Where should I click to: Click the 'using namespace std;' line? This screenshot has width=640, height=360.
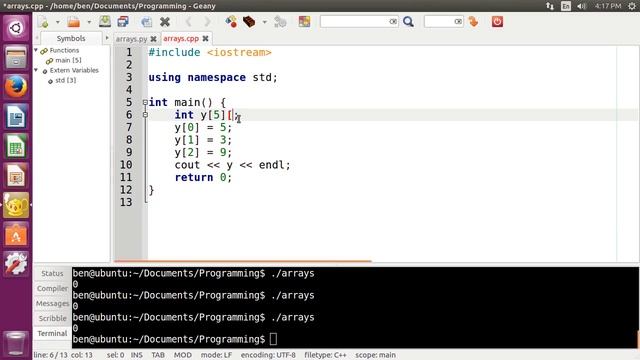point(213,78)
